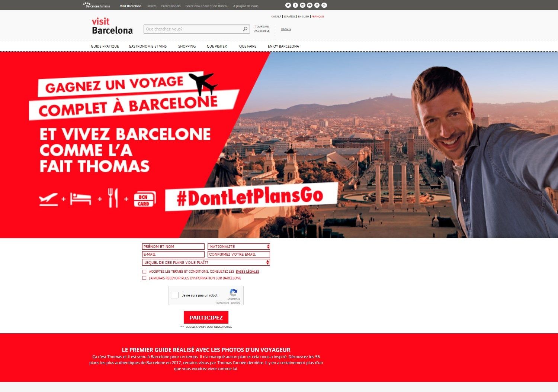
Task: Open the Bases Légales link
Action: point(247,272)
